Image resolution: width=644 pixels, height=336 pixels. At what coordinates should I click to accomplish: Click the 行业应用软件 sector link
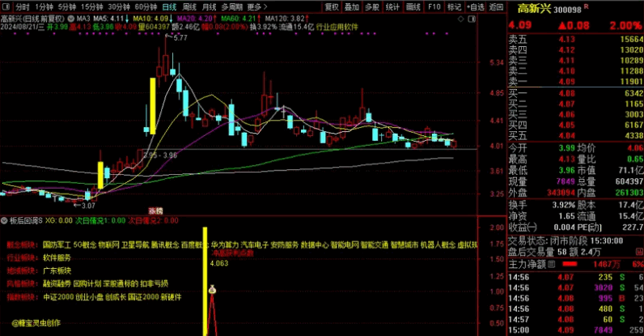[337, 28]
